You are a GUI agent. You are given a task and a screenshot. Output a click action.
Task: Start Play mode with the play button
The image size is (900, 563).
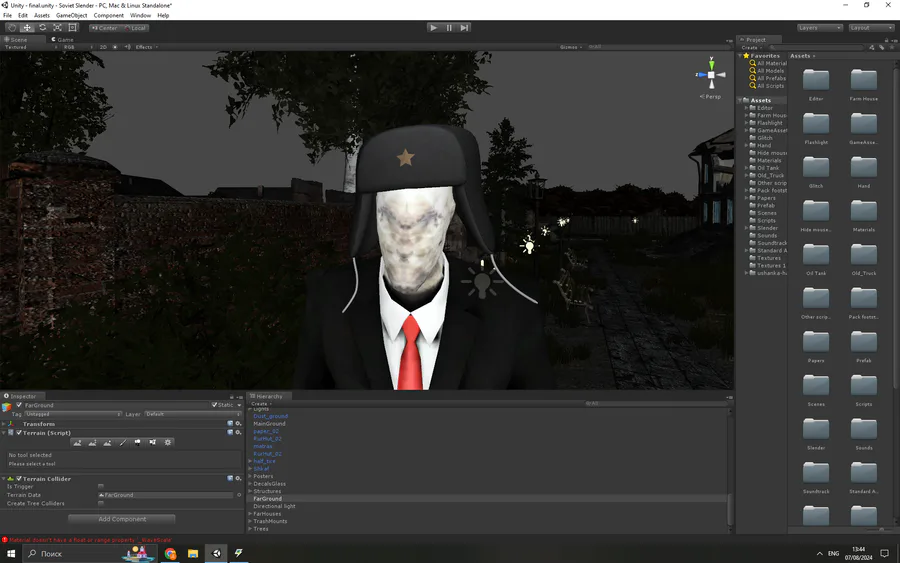(434, 28)
